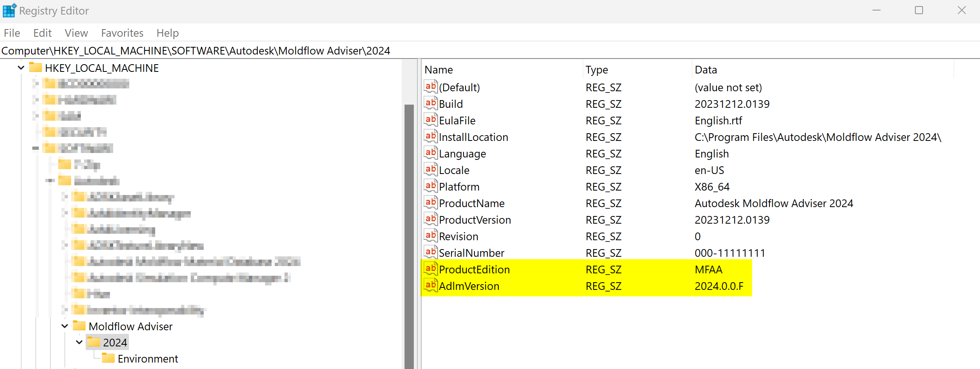Viewport: 980px width, 369px height.
Task: Click the Autodesk Moldflow Adviser 2024 data
Action: [x=774, y=203]
